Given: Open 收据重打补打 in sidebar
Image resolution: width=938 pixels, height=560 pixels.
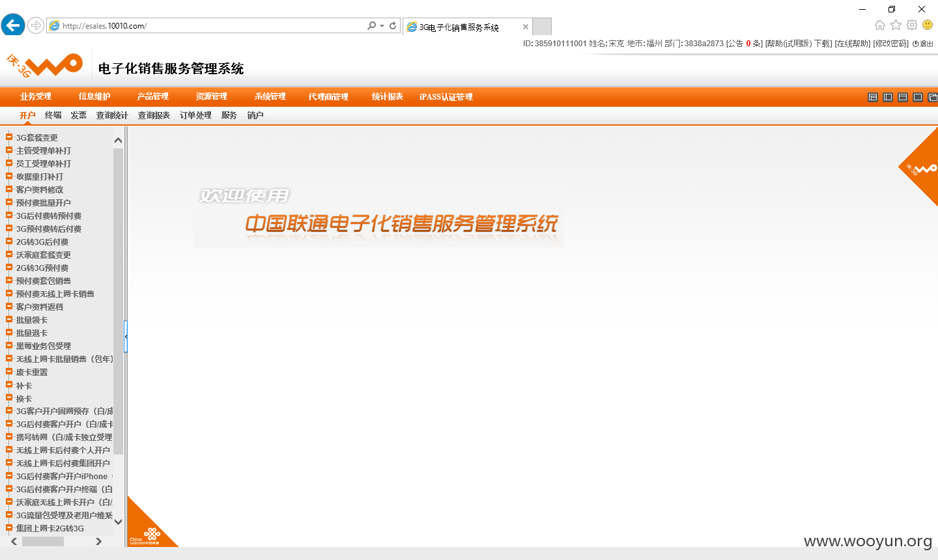Looking at the screenshot, I should tap(40, 176).
